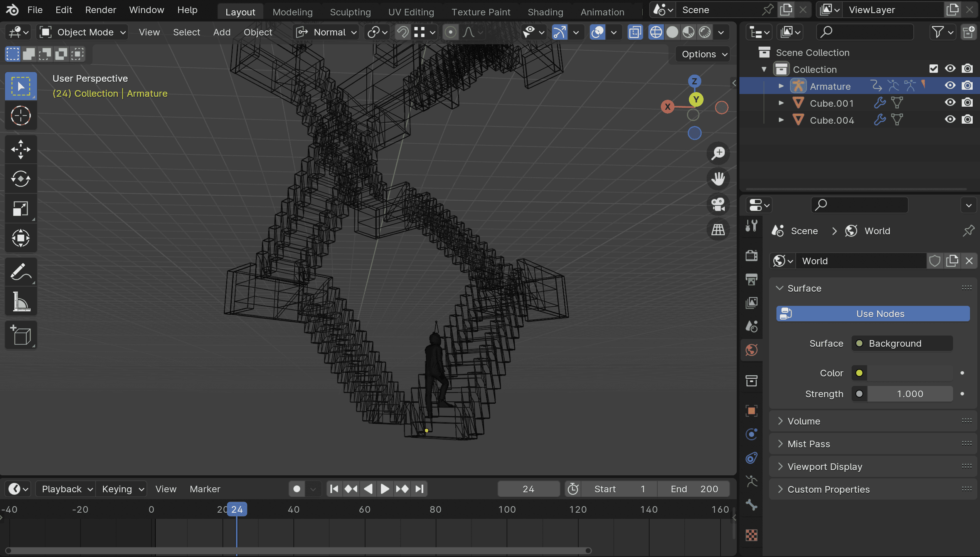Hide Cube.001 with its eye icon
The width and height of the screenshot is (980, 557).
pyautogui.click(x=950, y=103)
